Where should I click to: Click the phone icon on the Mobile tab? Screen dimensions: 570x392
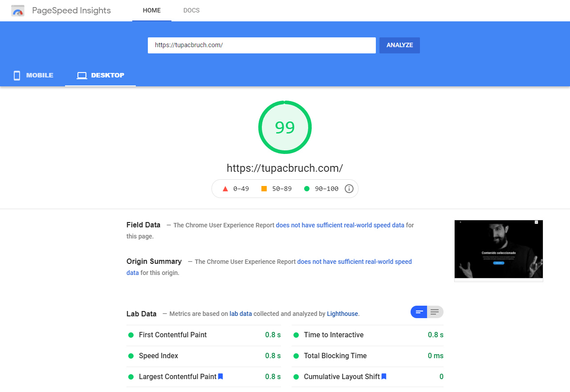pos(16,75)
